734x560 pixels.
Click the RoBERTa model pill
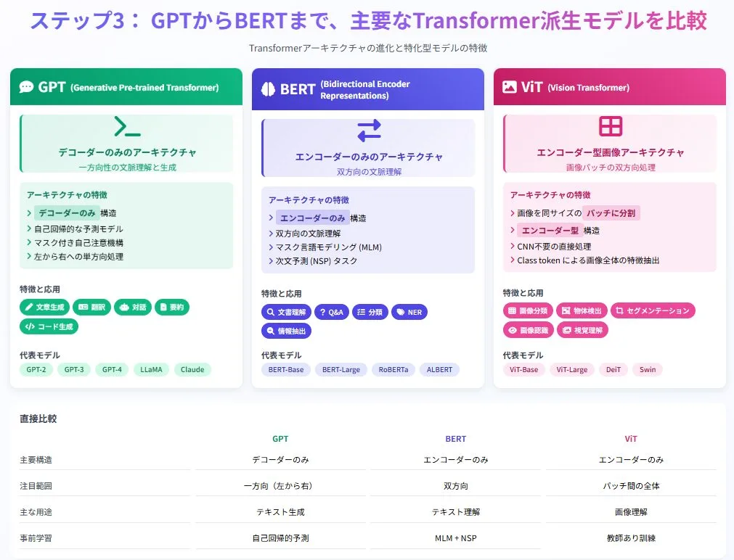click(x=393, y=369)
